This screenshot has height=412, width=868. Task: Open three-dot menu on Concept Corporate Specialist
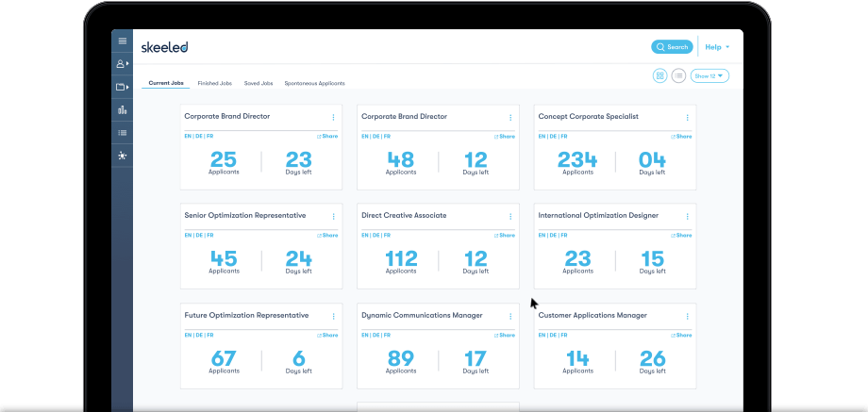687,117
